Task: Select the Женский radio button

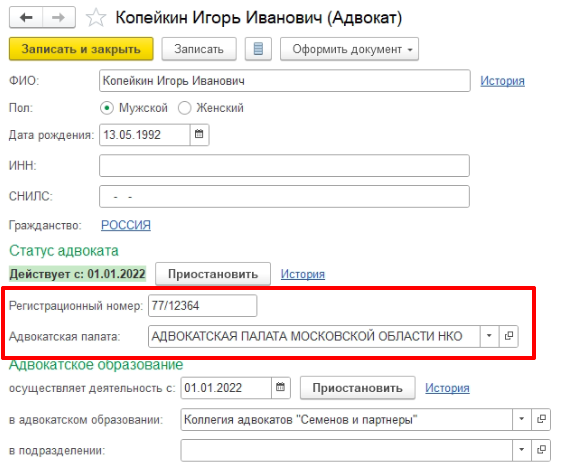Action: pos(185,108)
